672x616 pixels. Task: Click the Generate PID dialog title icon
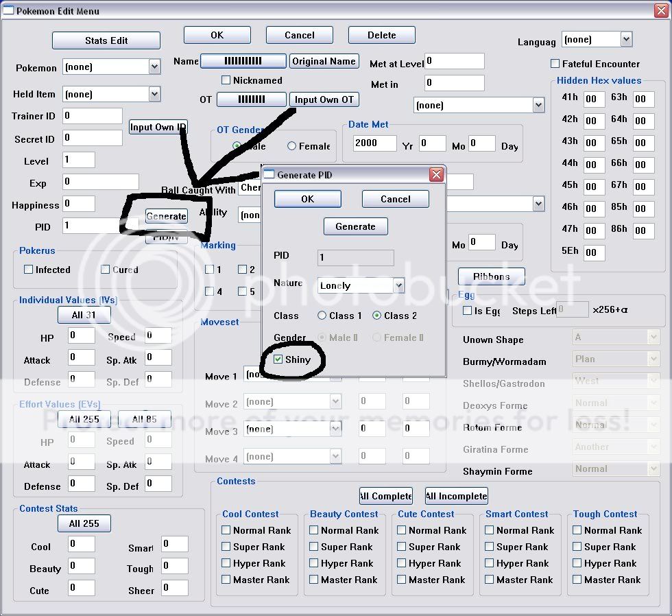269,175
